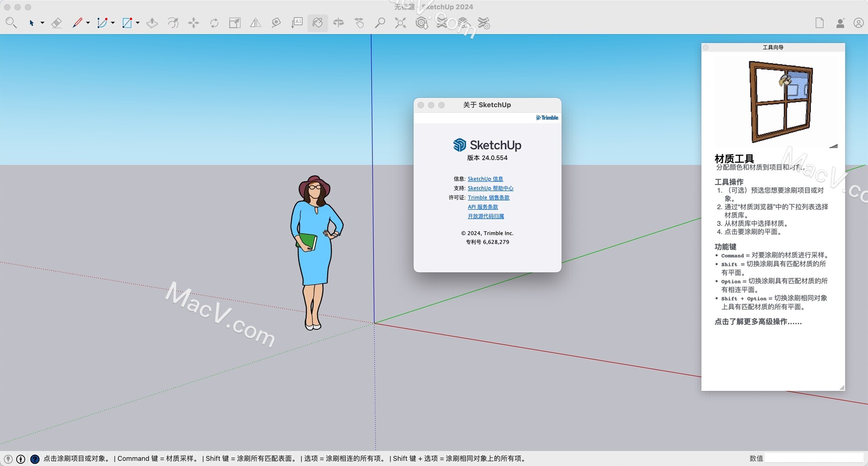Select the Flip mirror tool
This screenshot has width=868, height=466.
(255, 23)
